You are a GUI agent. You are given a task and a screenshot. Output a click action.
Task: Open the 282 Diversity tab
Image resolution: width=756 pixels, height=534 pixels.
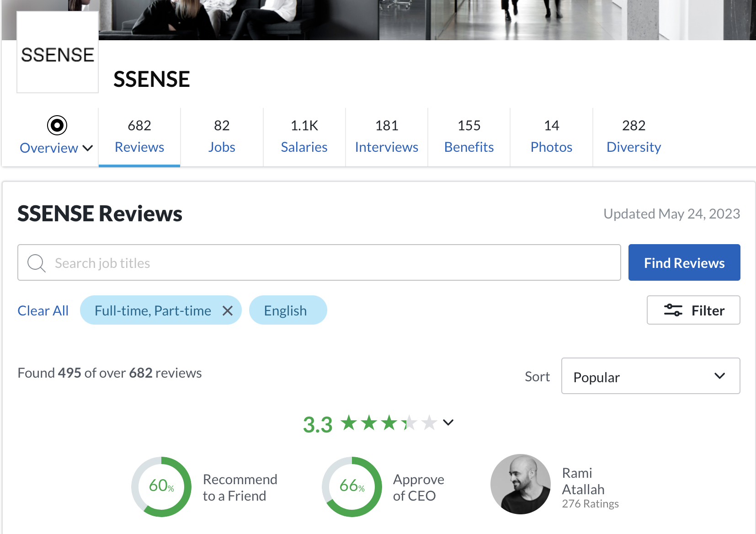pos(634,136)
